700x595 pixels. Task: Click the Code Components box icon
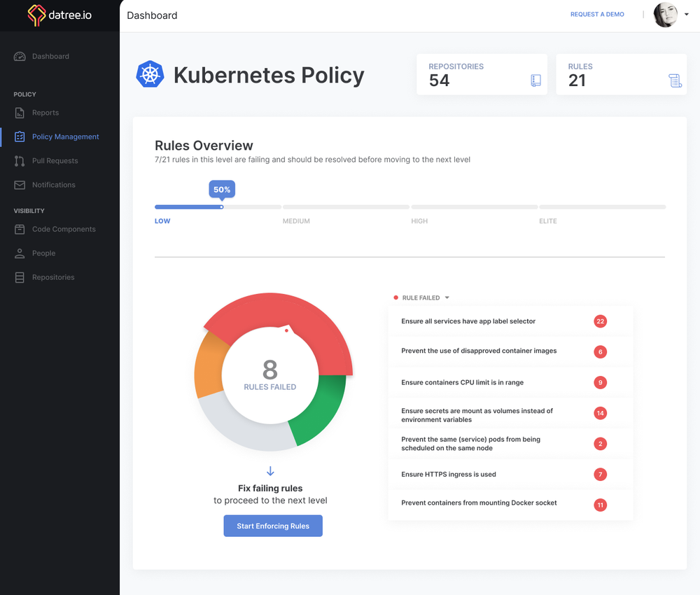coord(20,229)
